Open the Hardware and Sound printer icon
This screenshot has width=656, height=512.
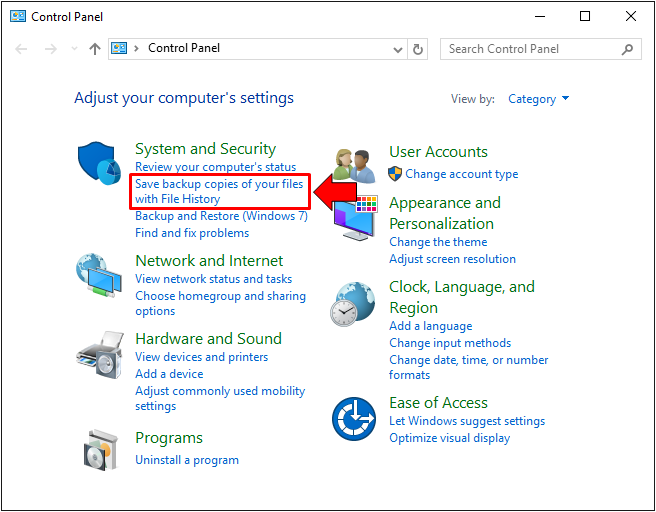click(x=100, y=355)
